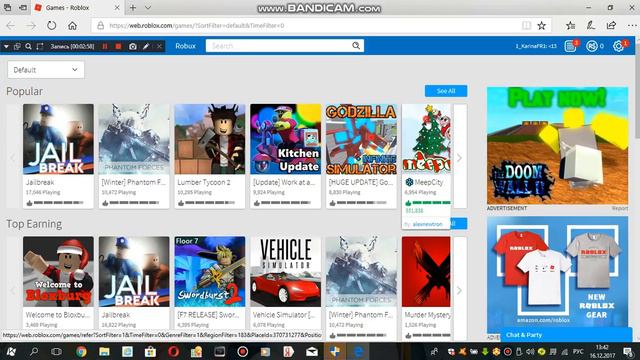Click the search magnifier button
Screen dimensions: 640x360
pyautogui.click(x=356, y=46)
